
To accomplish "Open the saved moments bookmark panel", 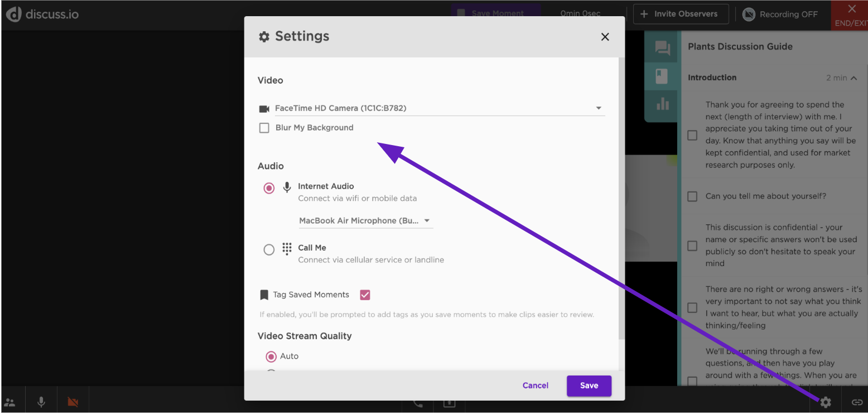I will (662, 76).
